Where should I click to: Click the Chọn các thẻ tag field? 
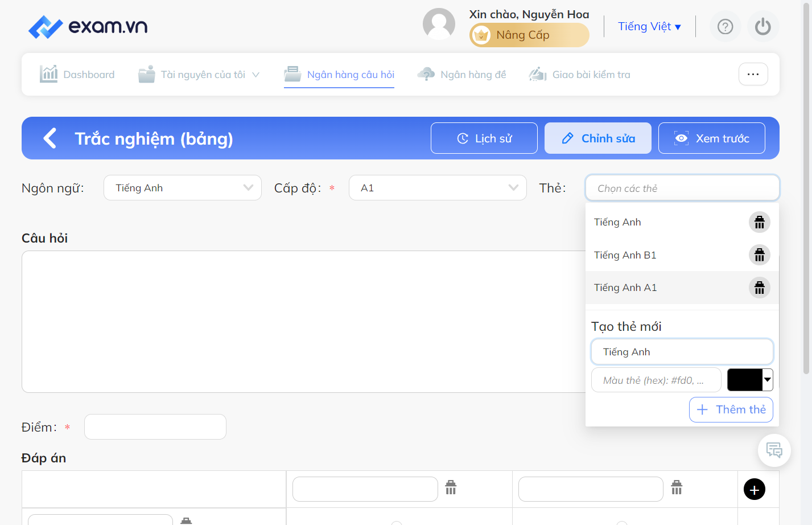pyautogui.click(x=682, y=188)
